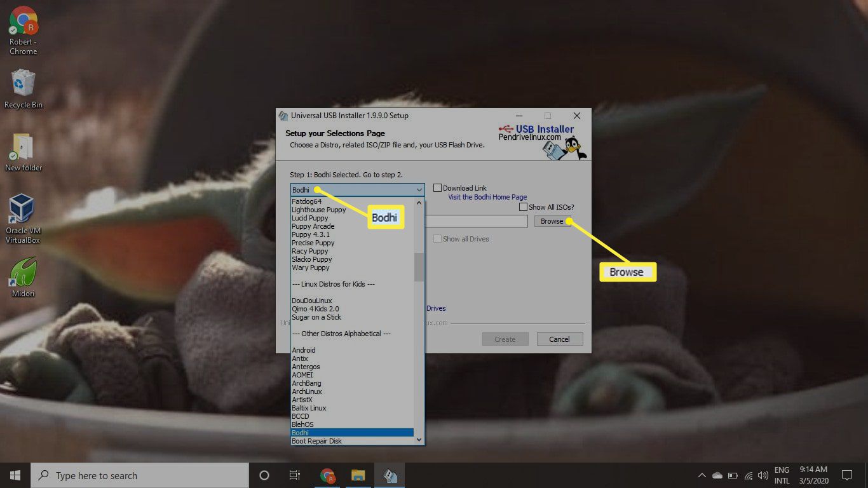Click the list scrollbar up arrow
The height and width of the screenshot is (488, 868).
[x=419, y=202]
